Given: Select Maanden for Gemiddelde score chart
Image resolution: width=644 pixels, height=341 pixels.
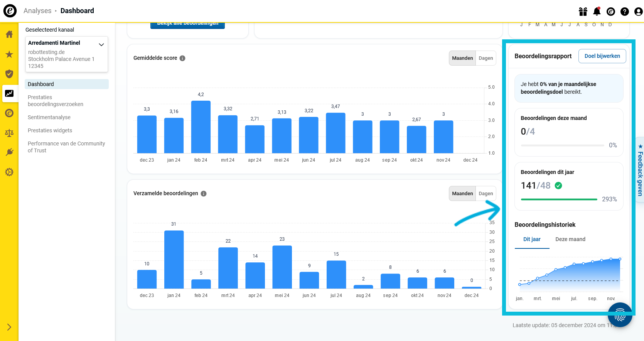Looking at the screenshot, I should pos(462,58).
